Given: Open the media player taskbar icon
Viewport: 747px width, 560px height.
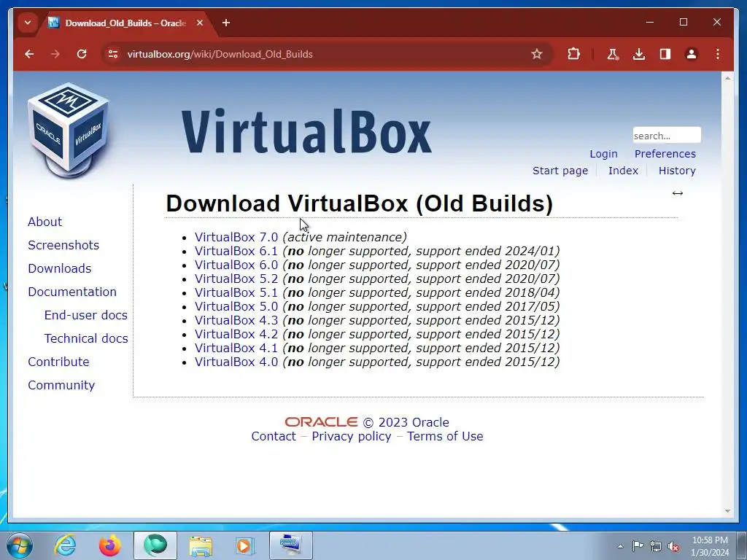Looking at the screenshot, I should point(245,545).
